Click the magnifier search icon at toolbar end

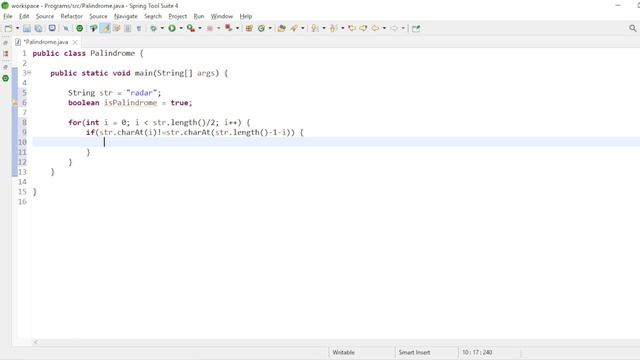click(633, 28)
